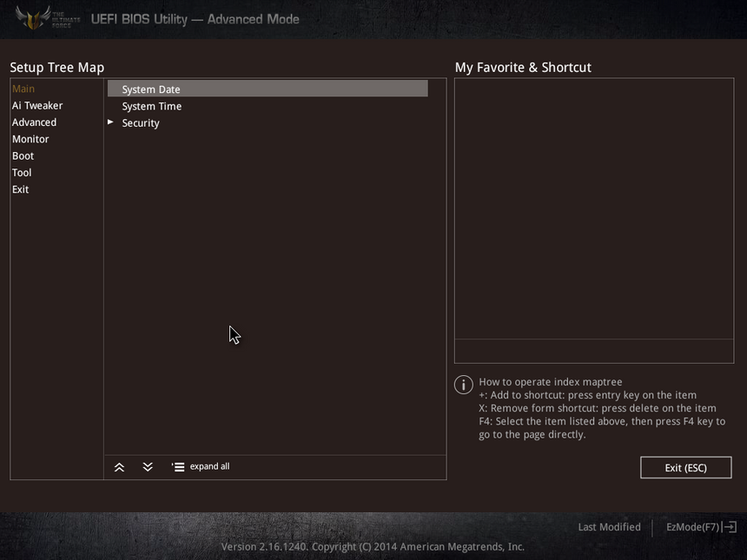Click the EzMode exit arrow icon
747x560 pixels.
tap(730, 527)
